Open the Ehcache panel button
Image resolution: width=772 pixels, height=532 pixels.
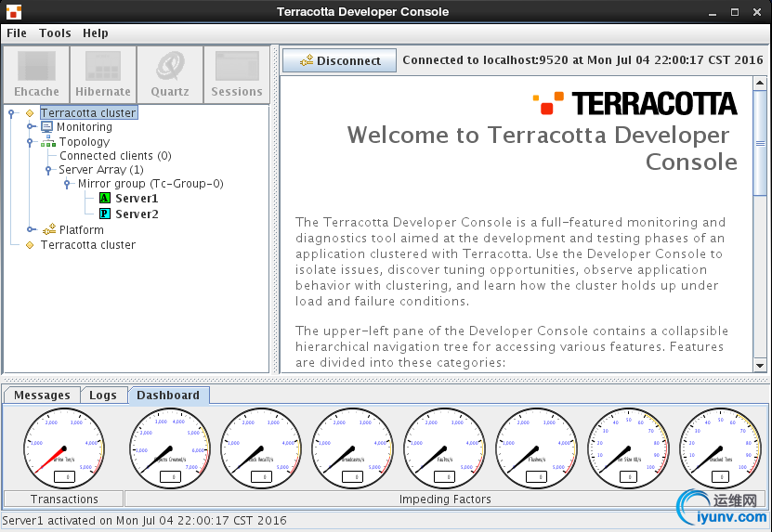(36, 75)
